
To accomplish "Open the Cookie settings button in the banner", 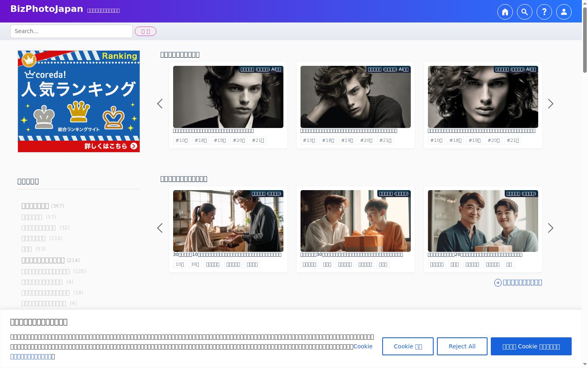I will (x=408, y=346).
